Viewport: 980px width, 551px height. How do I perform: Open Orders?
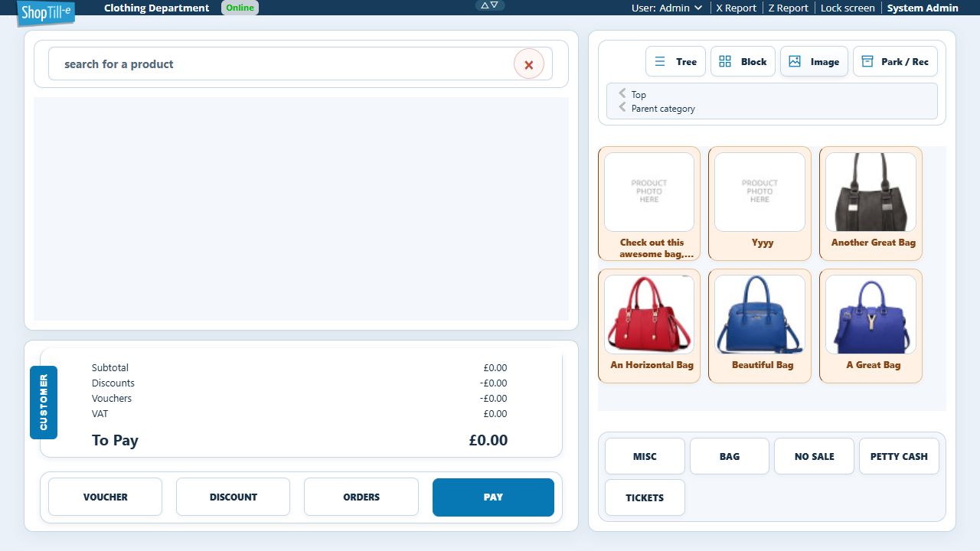pyautogui.click(x=361, y=497)
